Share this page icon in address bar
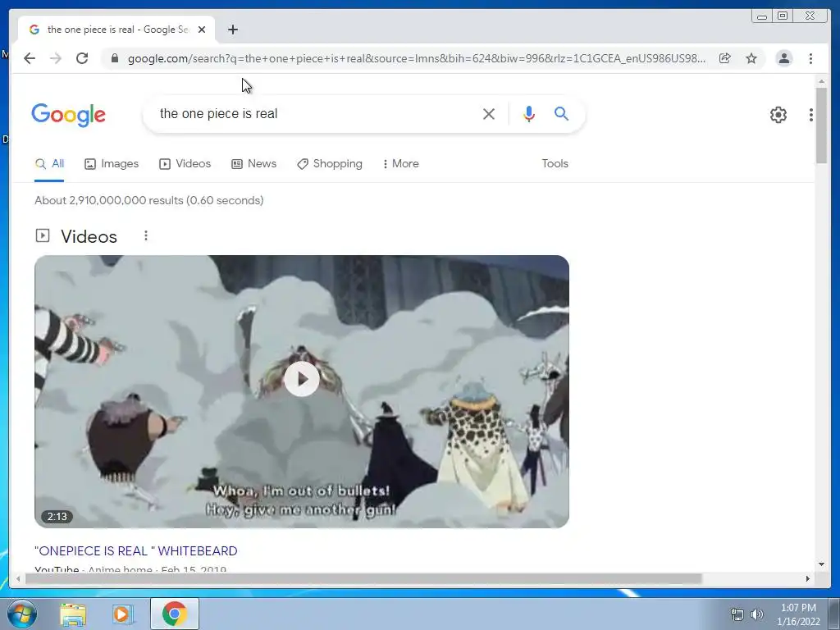The image size is (840, 630). click(x=725, y=58)
